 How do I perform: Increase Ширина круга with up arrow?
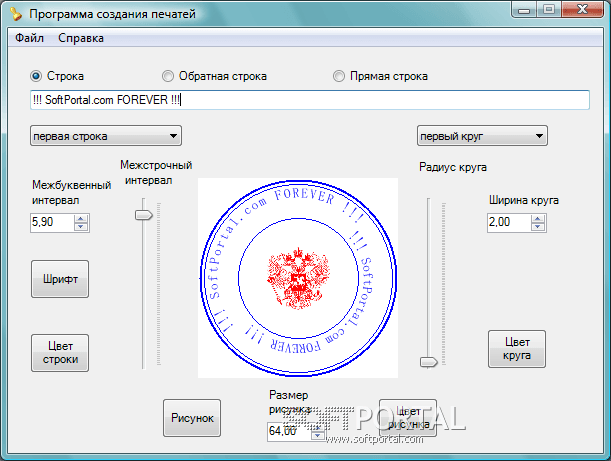click(x=538, y=219)
